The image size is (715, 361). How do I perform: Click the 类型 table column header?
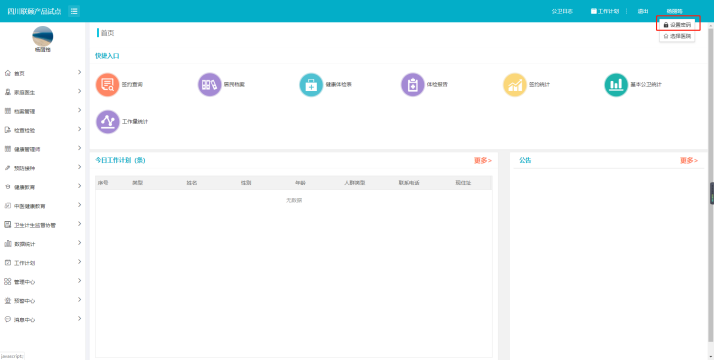coord(138,183)
